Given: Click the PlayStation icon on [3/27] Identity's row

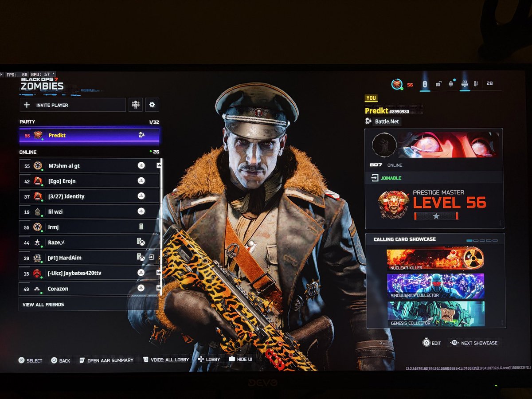Looking at the screenshot, I should pos(141,196).
